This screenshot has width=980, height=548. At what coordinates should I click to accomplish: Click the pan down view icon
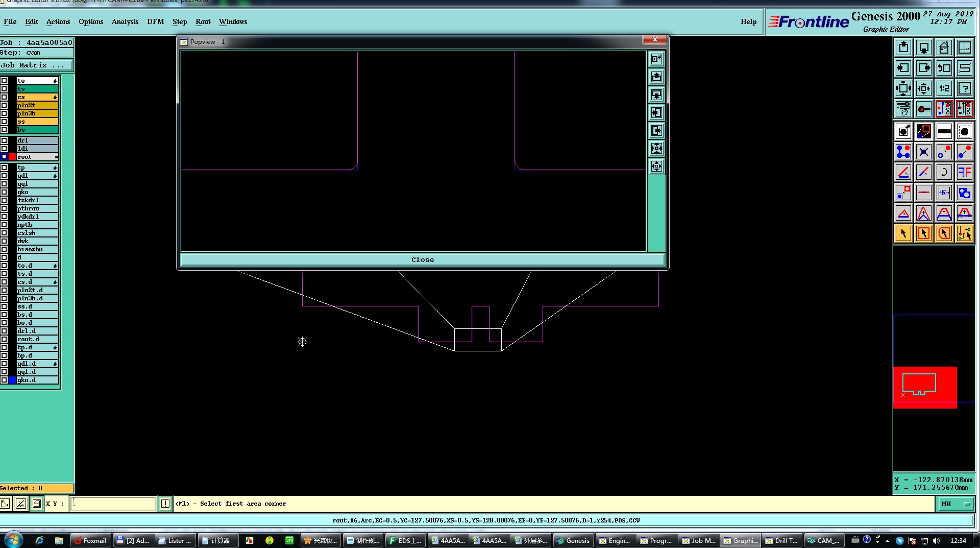924,47
